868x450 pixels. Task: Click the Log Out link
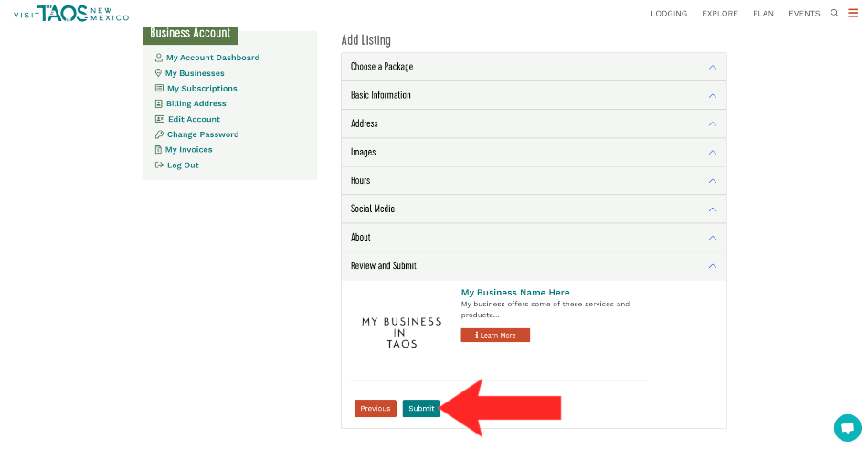click(x=182, y=166)
